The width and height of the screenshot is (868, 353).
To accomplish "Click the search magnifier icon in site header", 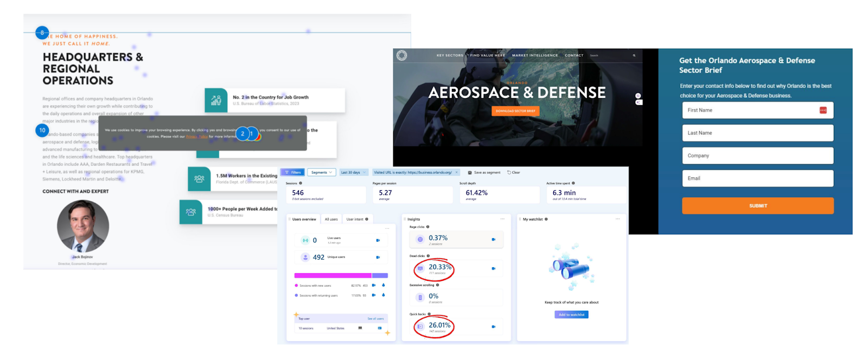I will pos(634,55).
